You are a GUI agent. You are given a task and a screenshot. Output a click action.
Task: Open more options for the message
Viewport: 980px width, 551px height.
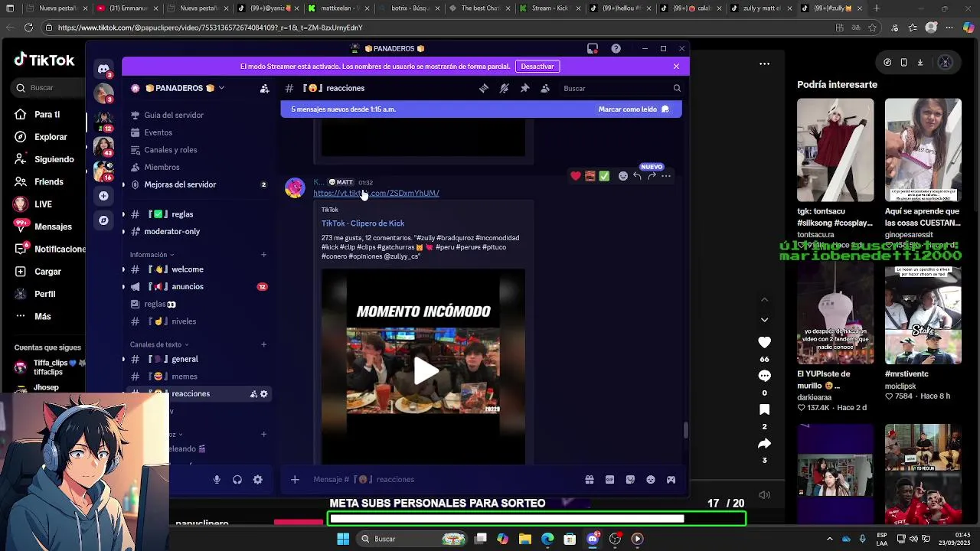666,176
